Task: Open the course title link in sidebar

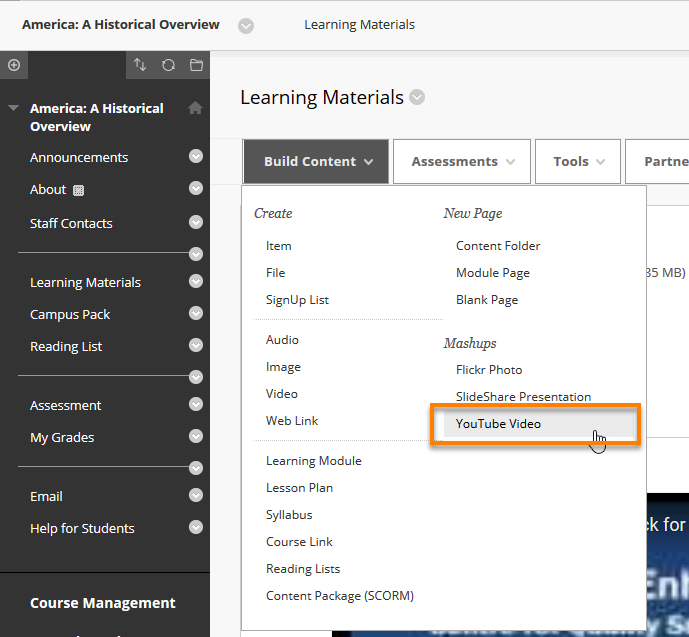Action: (97, 117)
